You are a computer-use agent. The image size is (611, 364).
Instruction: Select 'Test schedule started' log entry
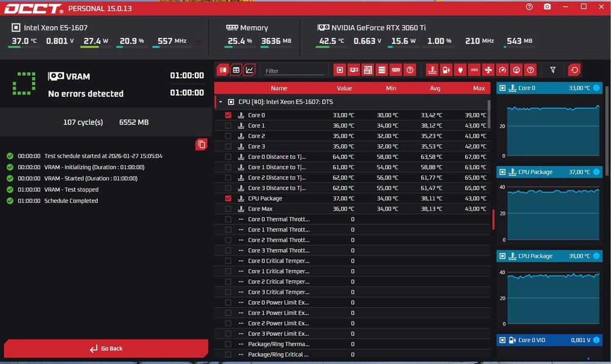click(103, 156)
